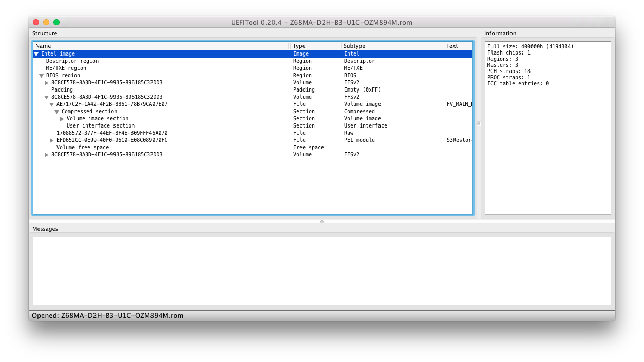Select the Padding entry in BIOS region
644x362 pixels.
pos(62,90)
